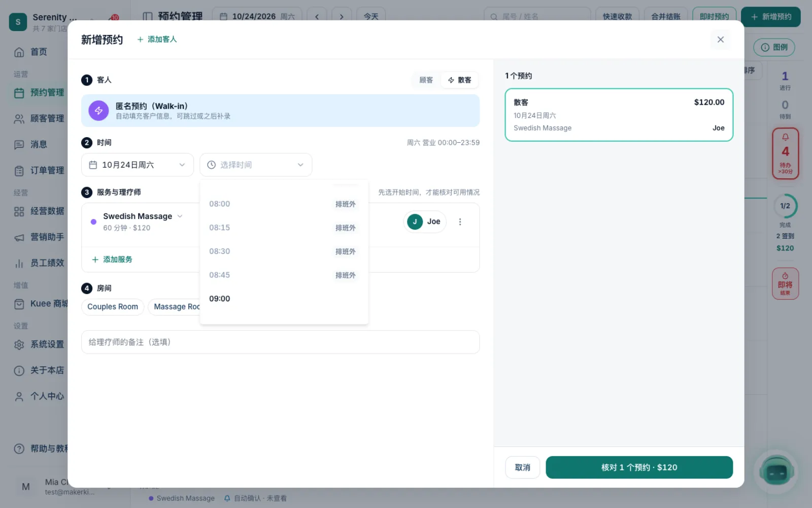The image size is (812, 508).
Task: Select the 08:15 time slot
Action: [284, 228]
